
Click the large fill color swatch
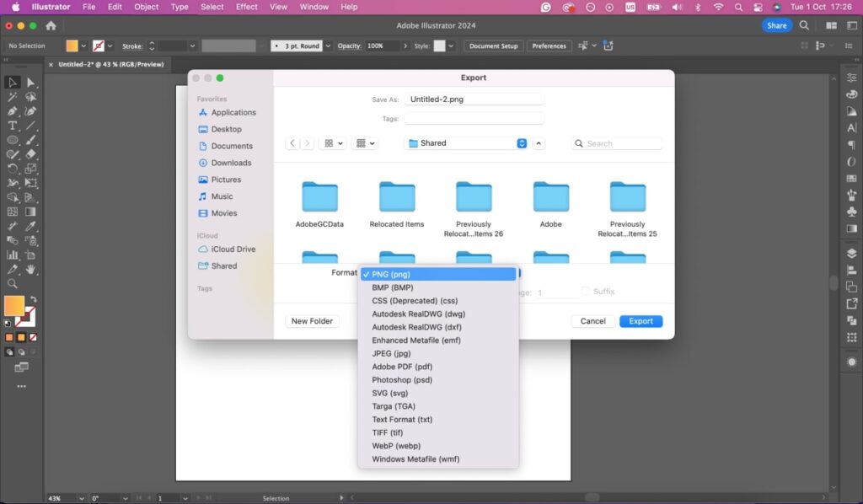point(13,306)
